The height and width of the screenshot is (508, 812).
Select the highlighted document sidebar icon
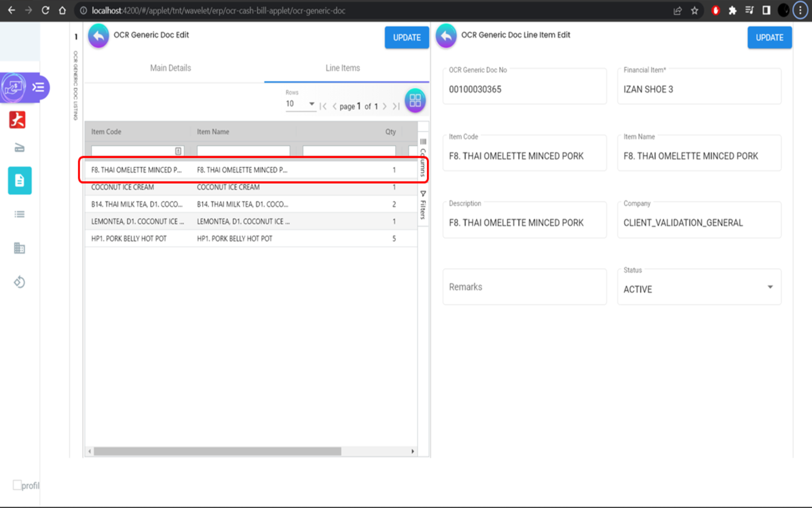20,181
